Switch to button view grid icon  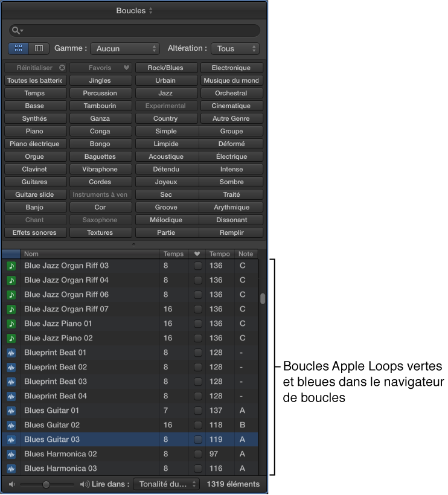point(18,48)
